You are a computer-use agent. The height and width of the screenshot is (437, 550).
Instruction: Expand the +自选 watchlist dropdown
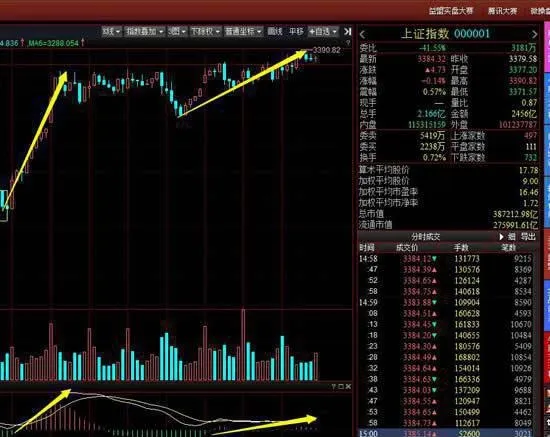323,32
